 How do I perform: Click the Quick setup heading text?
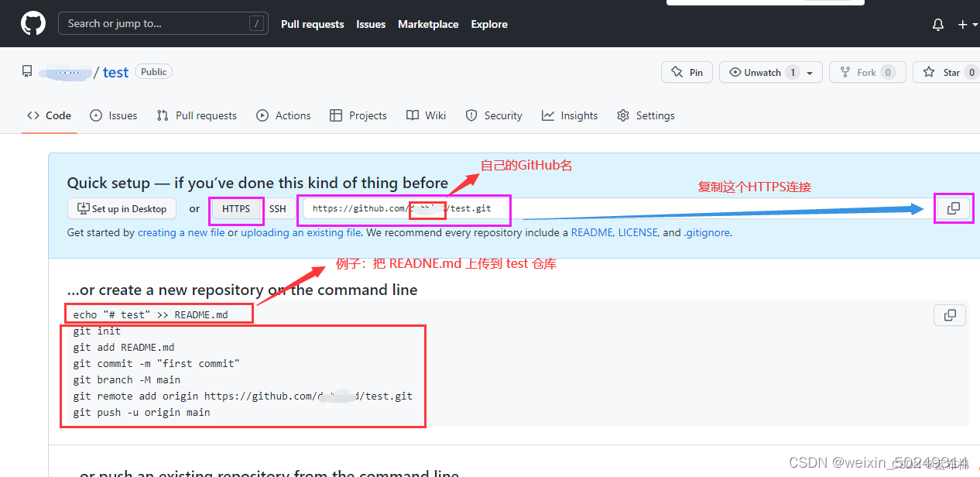(x=258, y=183)
